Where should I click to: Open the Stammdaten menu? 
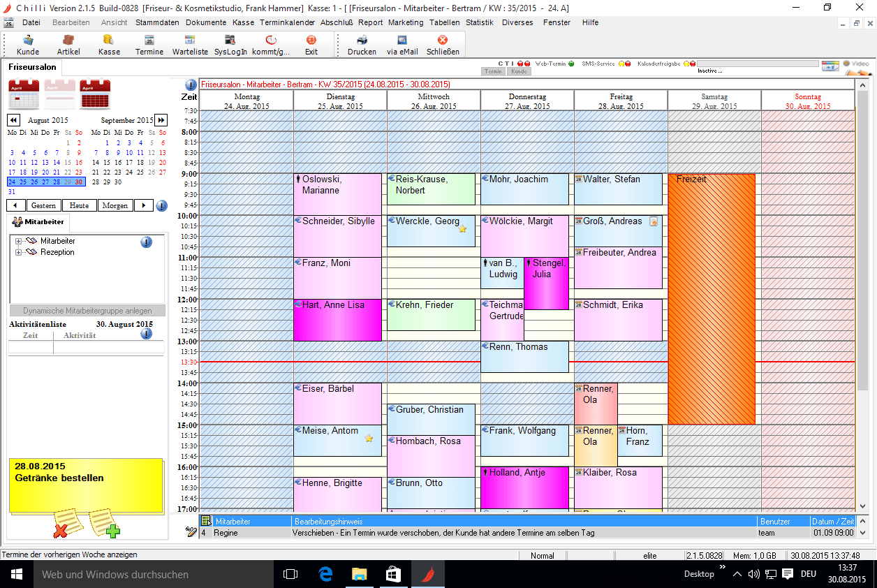pos(157,22)
